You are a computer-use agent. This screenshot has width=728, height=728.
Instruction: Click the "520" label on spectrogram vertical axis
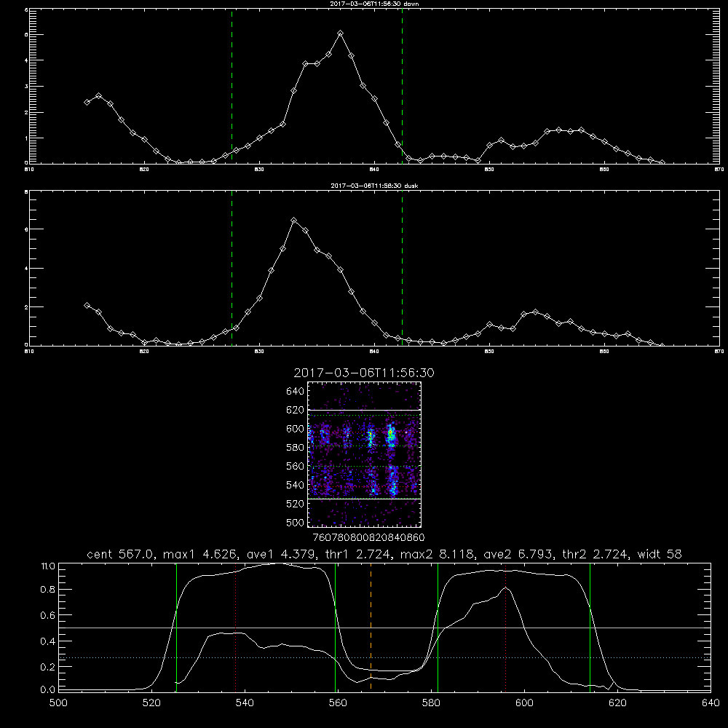[x=296, y=504]
